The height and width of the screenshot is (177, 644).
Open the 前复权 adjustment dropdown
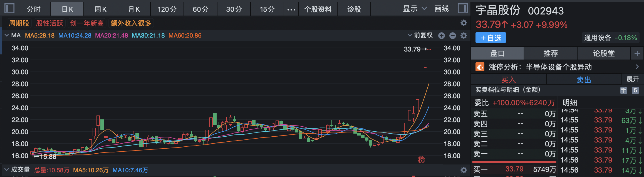tap(420, 35)
